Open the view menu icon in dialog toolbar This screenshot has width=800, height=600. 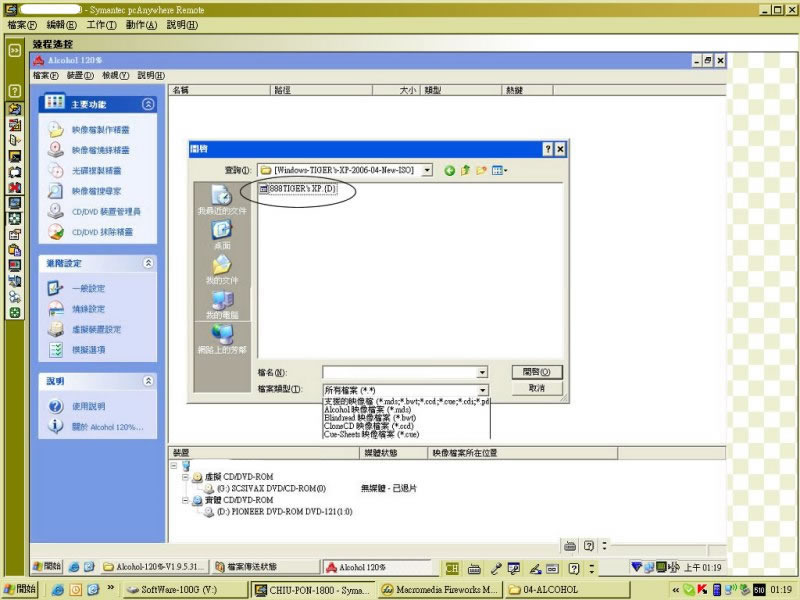point(499,170)
